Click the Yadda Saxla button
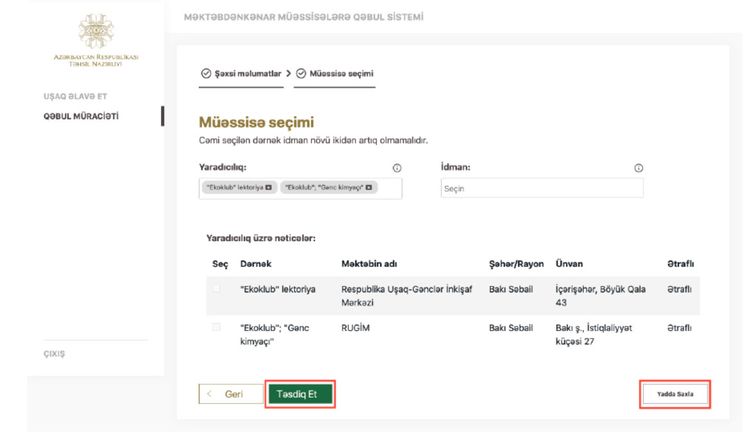The width and height of the screenshot is (750, 436). 675,394
